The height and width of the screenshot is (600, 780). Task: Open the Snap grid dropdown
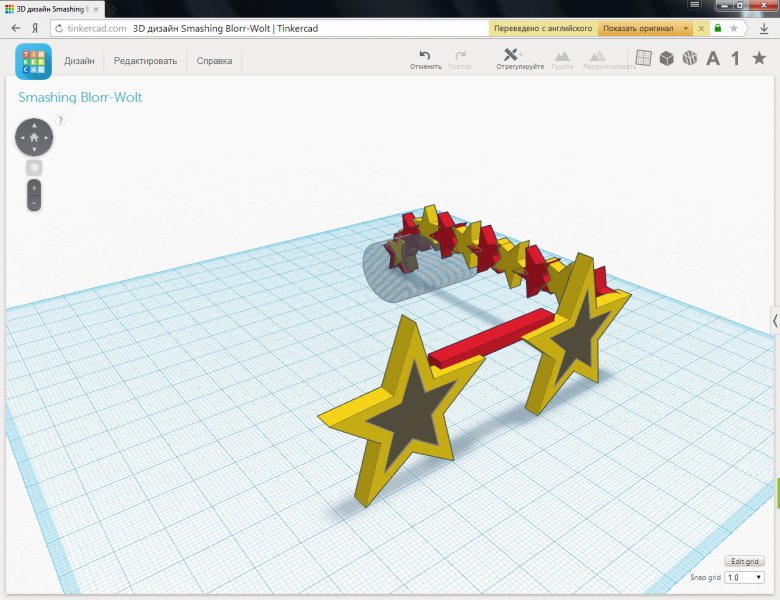coord(744,577)
